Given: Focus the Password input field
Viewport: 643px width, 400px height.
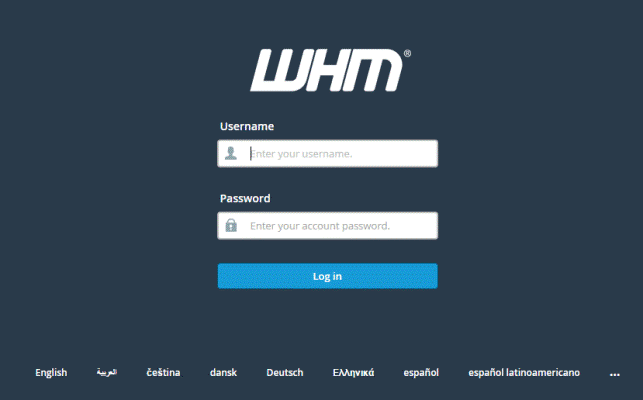Looking at the screenshot, I should pyautogui.click(x=328, y=225).
